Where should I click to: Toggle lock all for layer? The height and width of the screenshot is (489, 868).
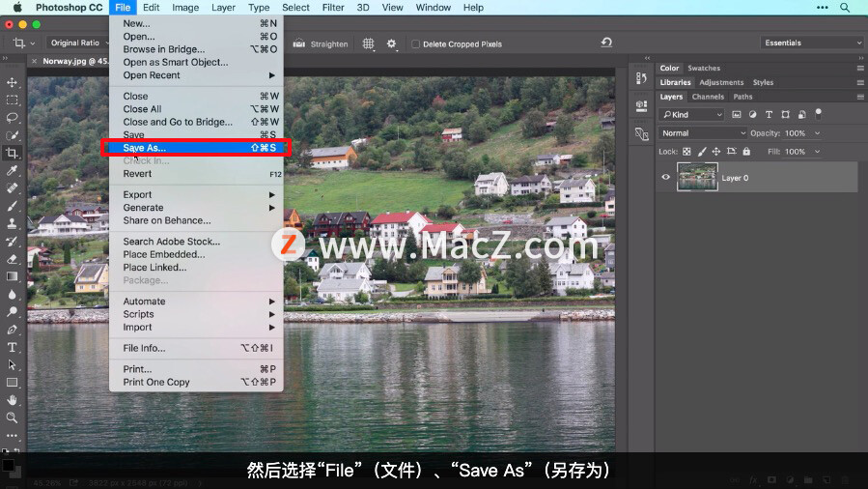[746, 151]
